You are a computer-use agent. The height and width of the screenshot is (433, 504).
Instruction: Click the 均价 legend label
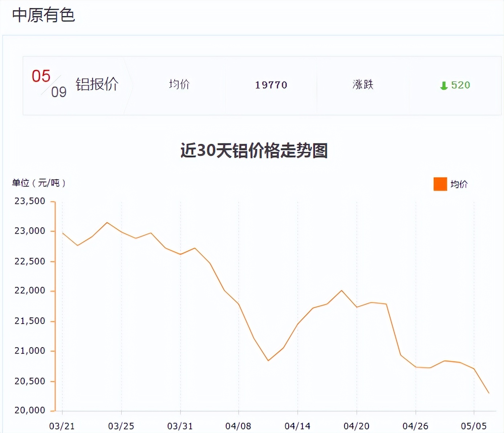(x=459, y=184)
